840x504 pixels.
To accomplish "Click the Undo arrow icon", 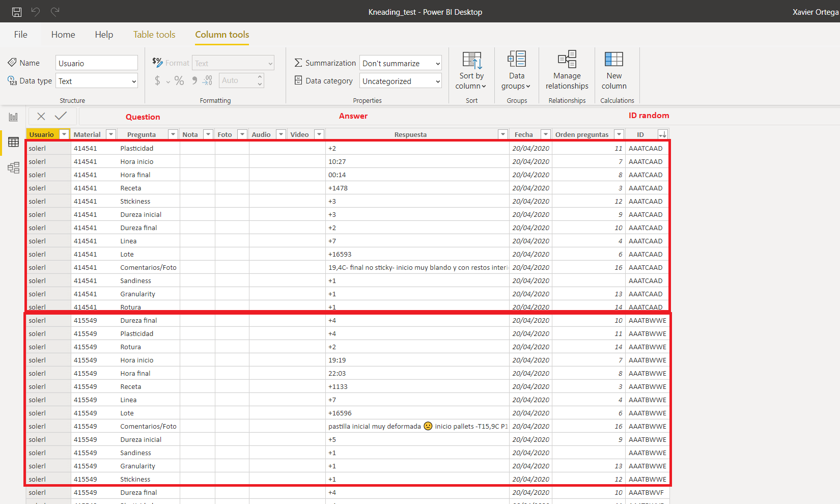I will 36,11.
